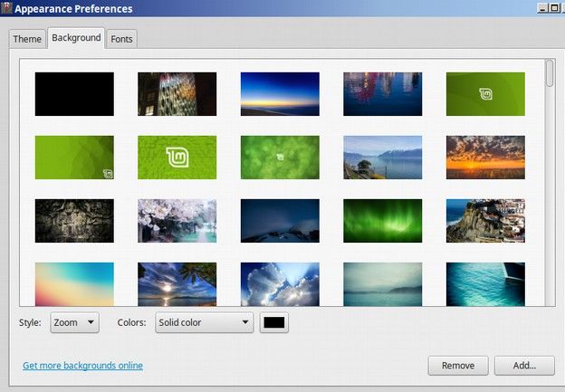Open the Fonts tab
Screen dimensions: 565x392
(122, 39)
